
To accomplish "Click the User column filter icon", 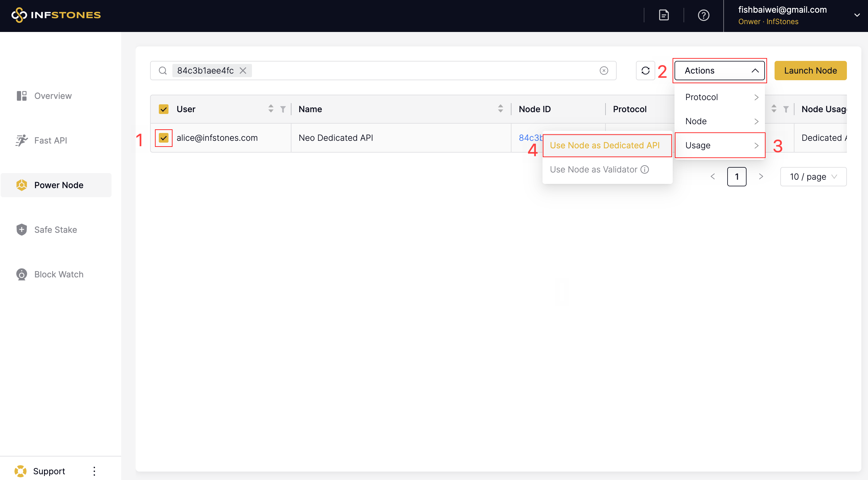I will [x=283, y=109].
